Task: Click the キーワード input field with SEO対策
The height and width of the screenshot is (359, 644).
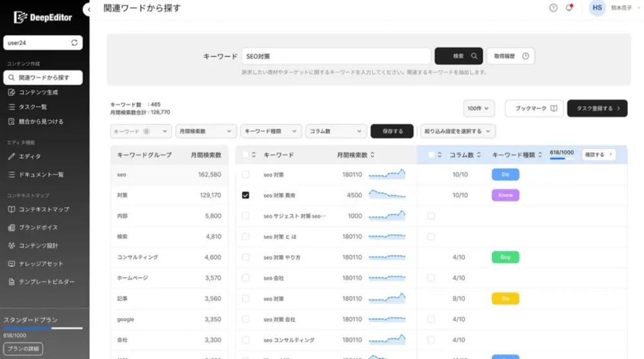Action: coord(336,56)
